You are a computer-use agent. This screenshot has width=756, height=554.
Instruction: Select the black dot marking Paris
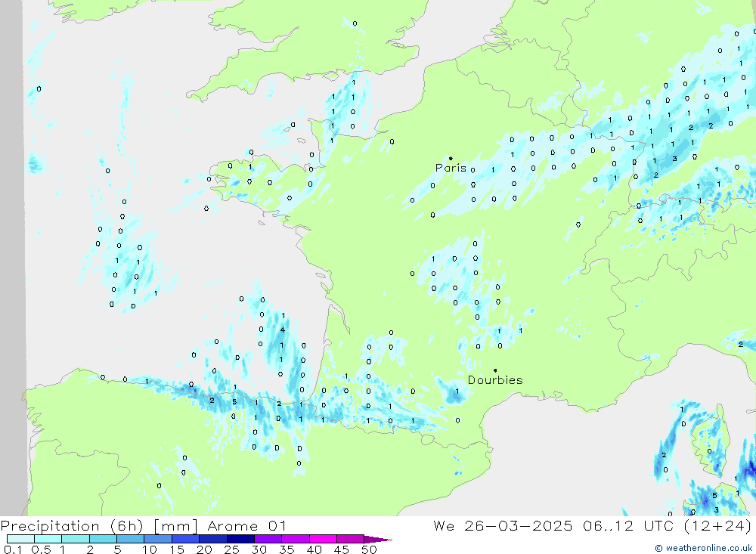451,158
